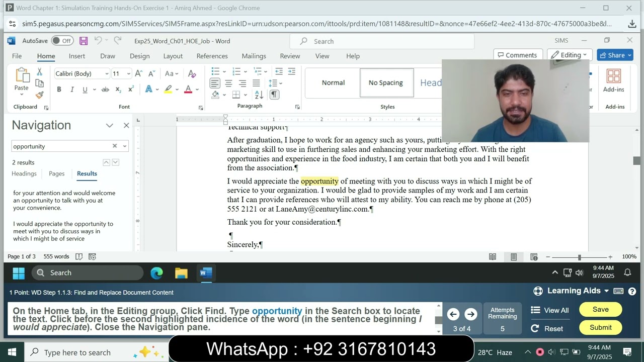
Task: Open the Editing mode dropdown
Action: (570, 55)
